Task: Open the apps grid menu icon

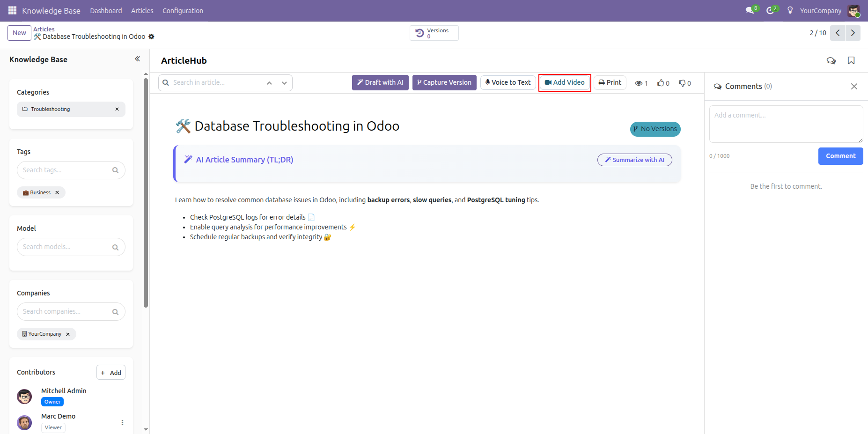Action: click(12, 10)
